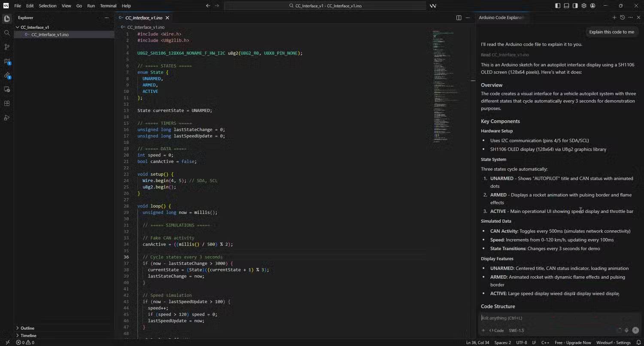Close the Cascade panel
The image size is (644, 346).
[x=638, y=18]
